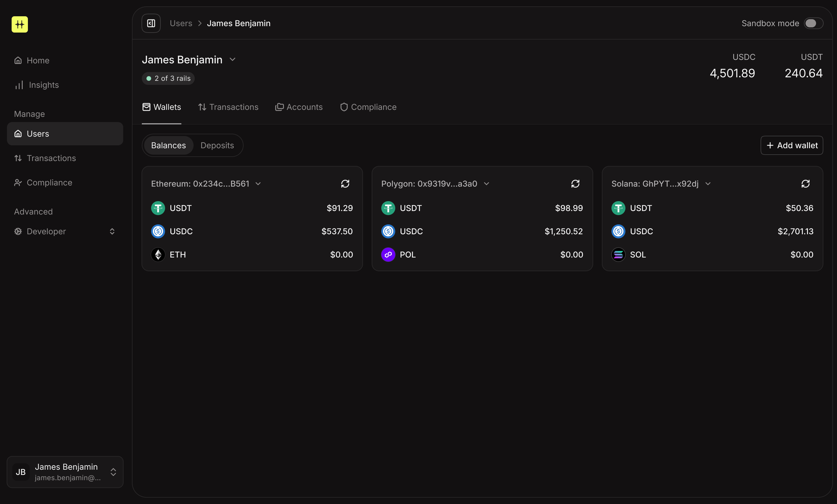Click the Solana: GhPYT...x92dj address label
Image resolution: width=837 pixels, height=504 pixels.
coord(655,184)
